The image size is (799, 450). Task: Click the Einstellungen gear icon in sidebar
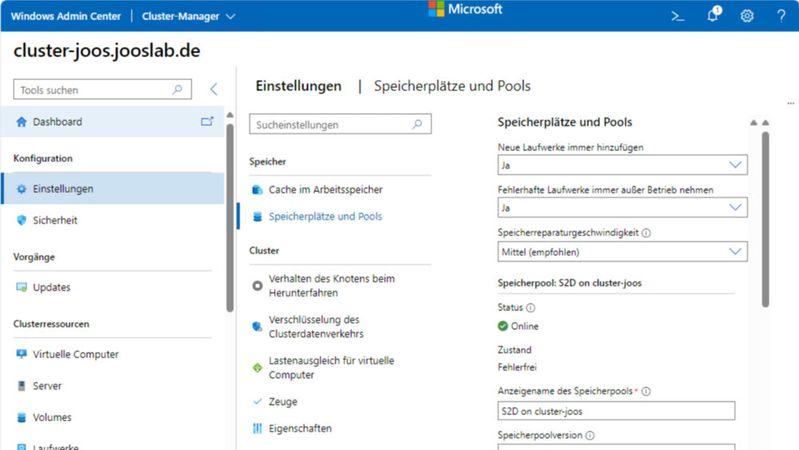[21, 189]
